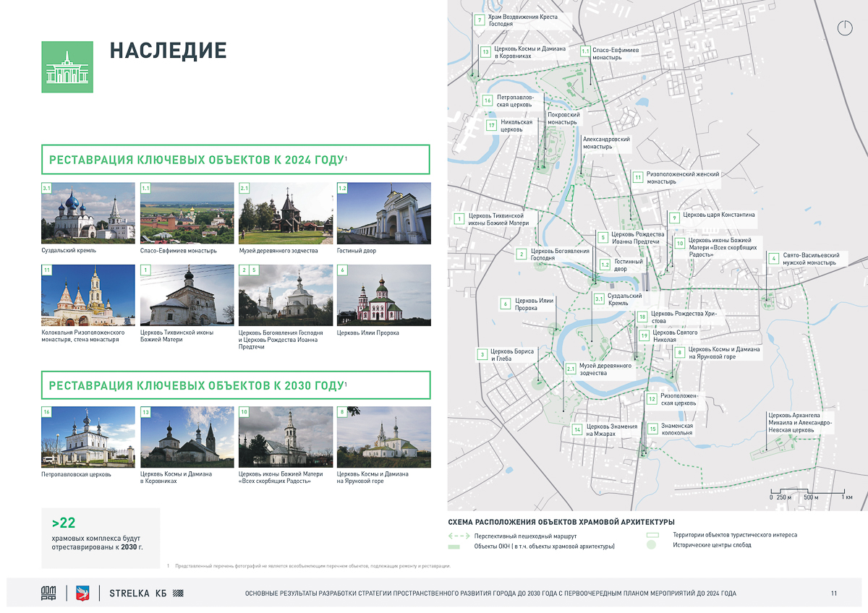Click the restoration by 2024 section header
Image resolution: width=868 pixels, height=613 pixels.
(x=236, y=160)
